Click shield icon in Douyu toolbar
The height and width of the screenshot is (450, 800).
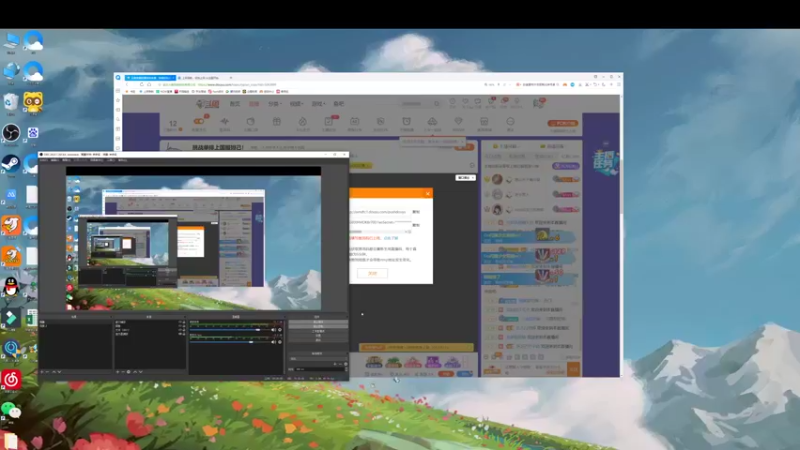point(380,121)
